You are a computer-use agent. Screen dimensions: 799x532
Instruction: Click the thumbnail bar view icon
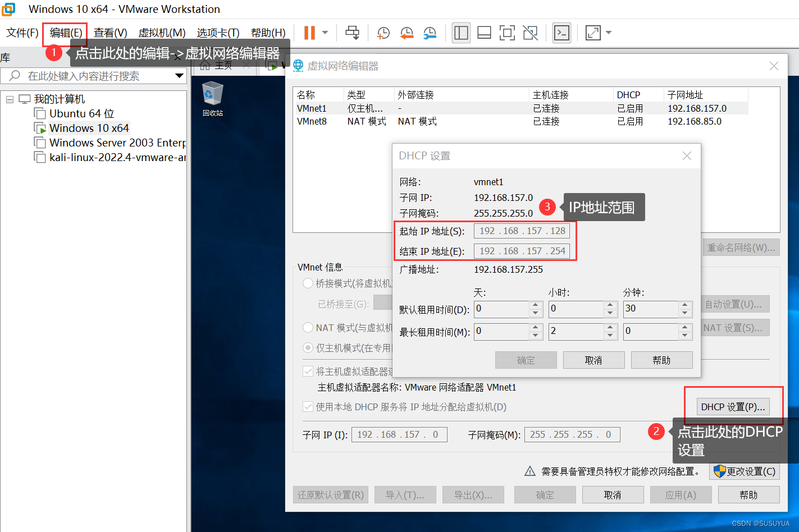(484, 33)
